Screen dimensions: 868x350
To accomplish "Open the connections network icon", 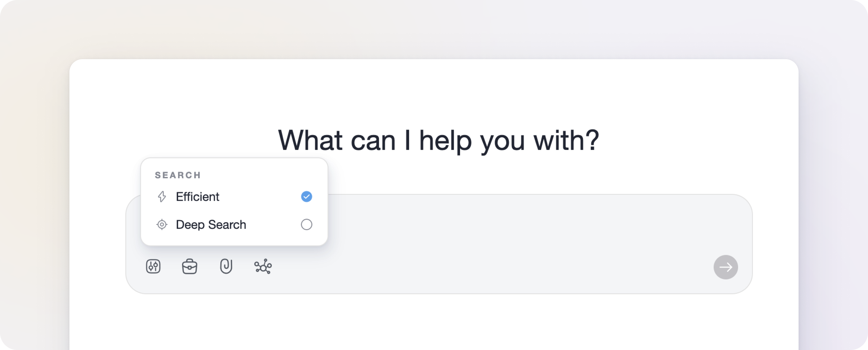I will 263,266.
